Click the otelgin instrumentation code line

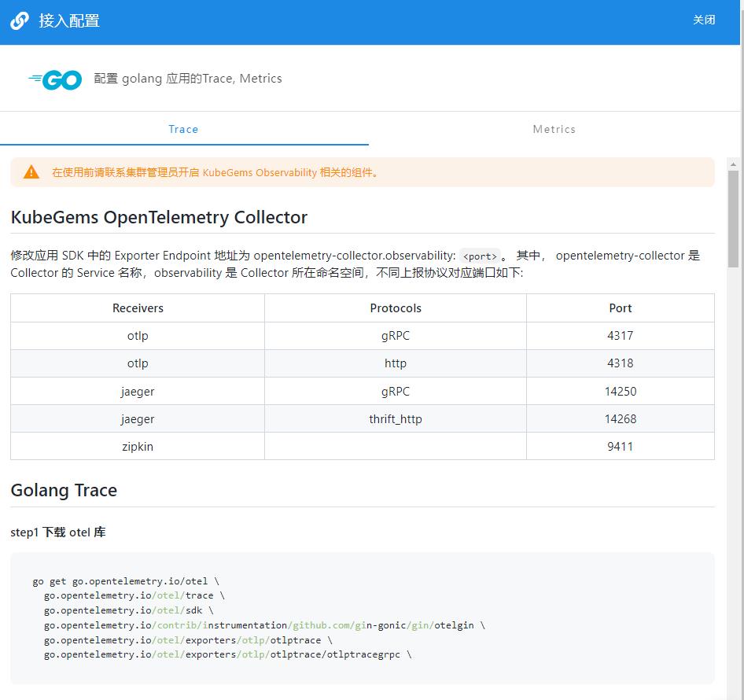pyautogui.click(x=265, y=625)
